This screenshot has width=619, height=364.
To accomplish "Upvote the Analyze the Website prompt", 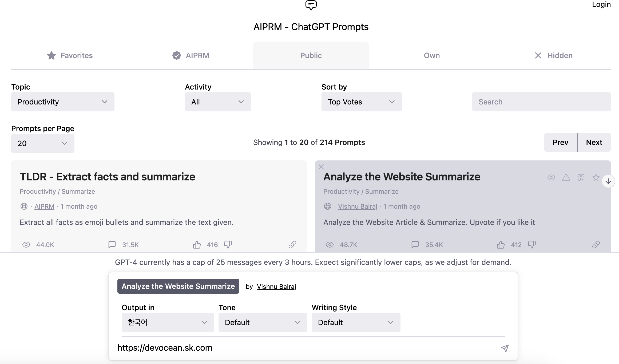I will pos(501,245).
